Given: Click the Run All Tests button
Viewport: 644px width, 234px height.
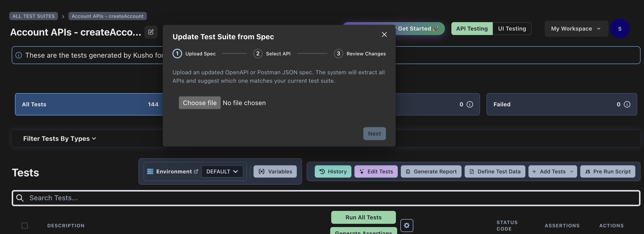Looking at the screenshot, I should 363,217.
